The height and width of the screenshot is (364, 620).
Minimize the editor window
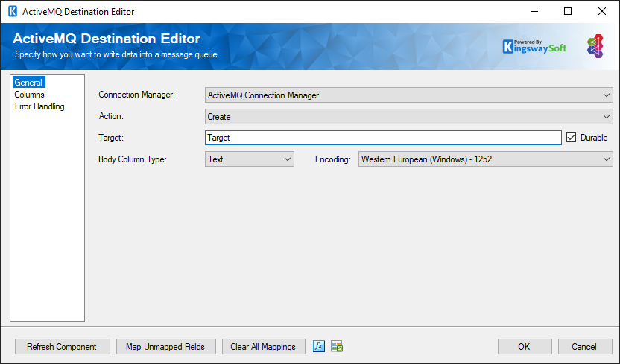click(534, 11)
